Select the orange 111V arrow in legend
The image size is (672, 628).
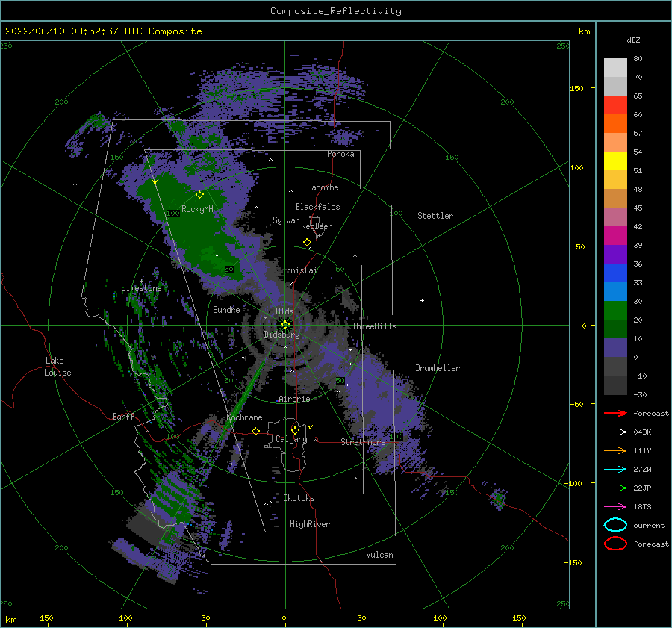pos(615,450)
